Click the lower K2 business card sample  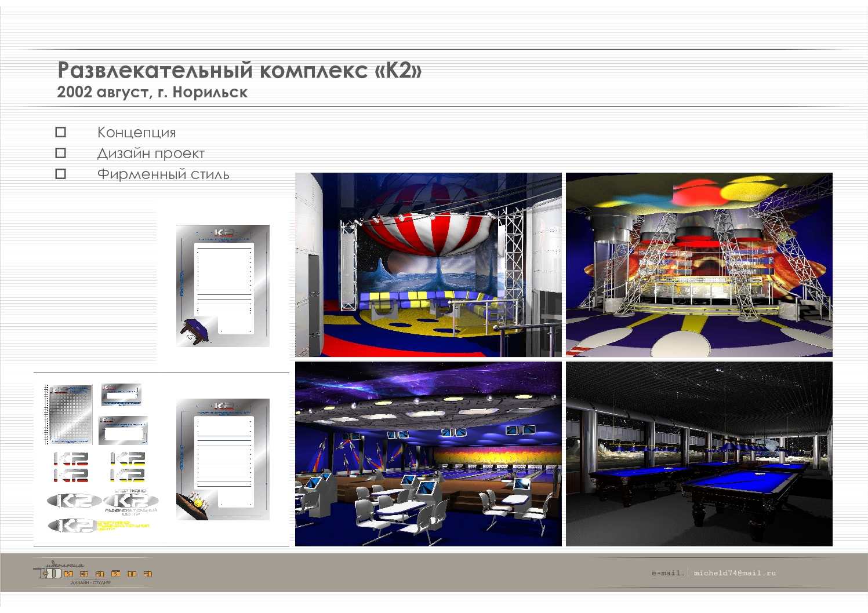tap(123, 430)
